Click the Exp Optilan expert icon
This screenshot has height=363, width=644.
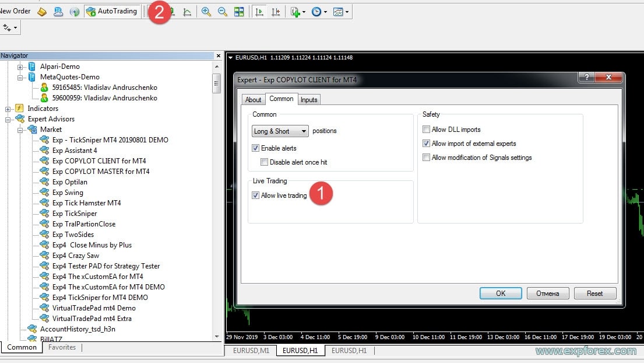coord(44,182)
